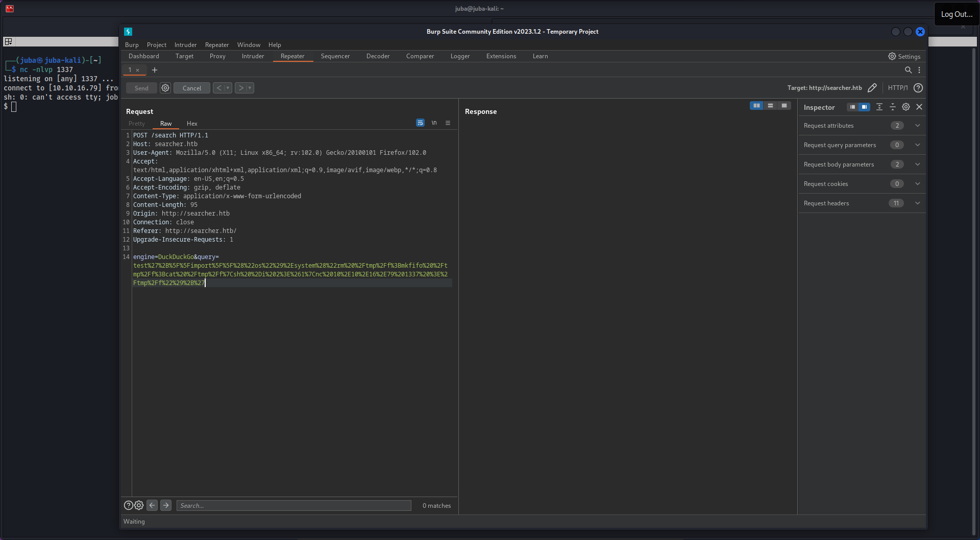Viewport: 980px width, 540px height.
Task: Open the Learn tab
Action: tap(540, 56)
